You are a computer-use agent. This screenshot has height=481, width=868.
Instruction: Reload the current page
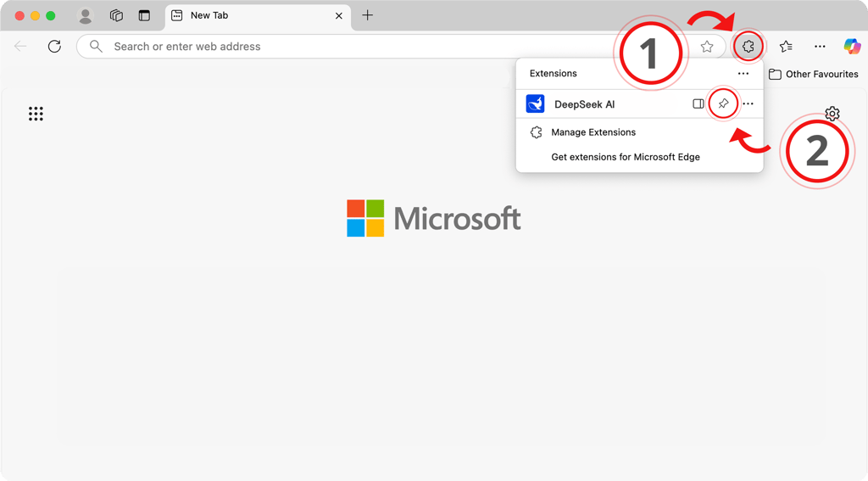point(54,47)
